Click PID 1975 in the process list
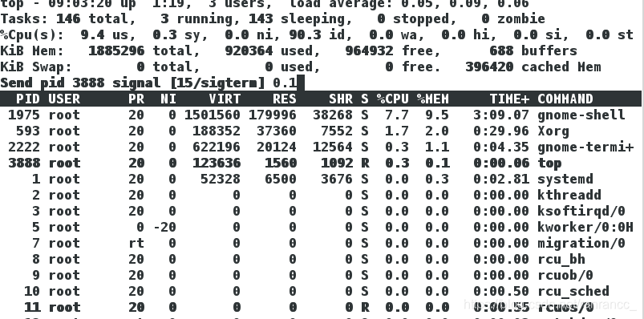This screenshot has width=644, height=319. (x=24, y=115)
